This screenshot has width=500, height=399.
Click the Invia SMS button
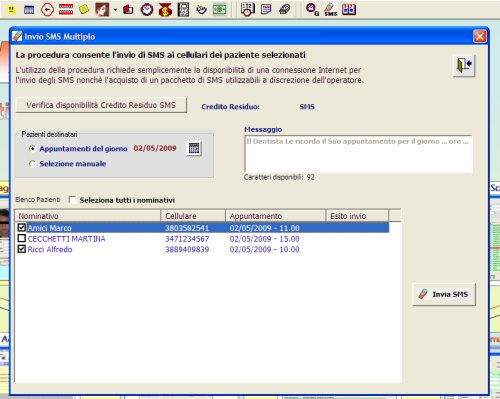pos(444,294)
